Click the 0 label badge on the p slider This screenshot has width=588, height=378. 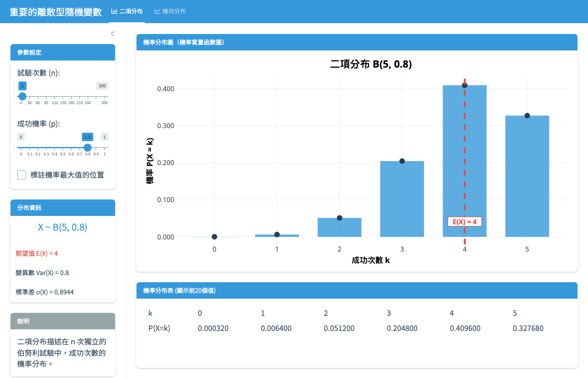pos(21,136)
